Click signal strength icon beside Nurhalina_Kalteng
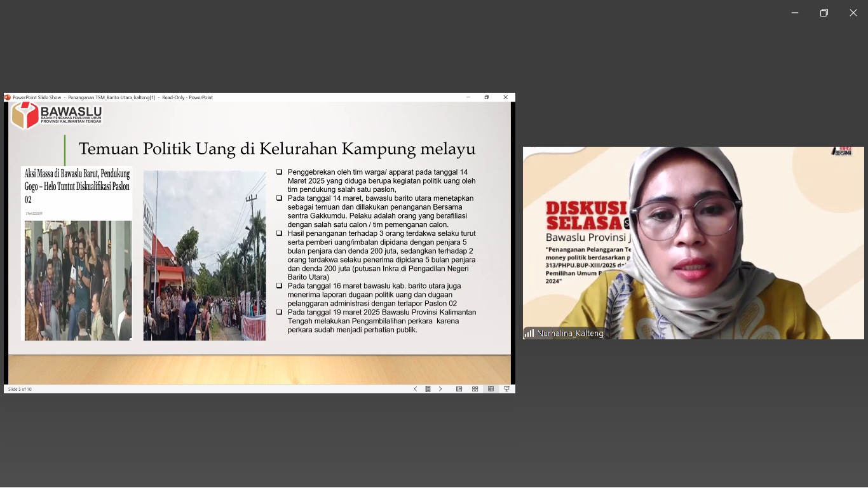The height and width of the screenshot is (488, 868). 529,333
